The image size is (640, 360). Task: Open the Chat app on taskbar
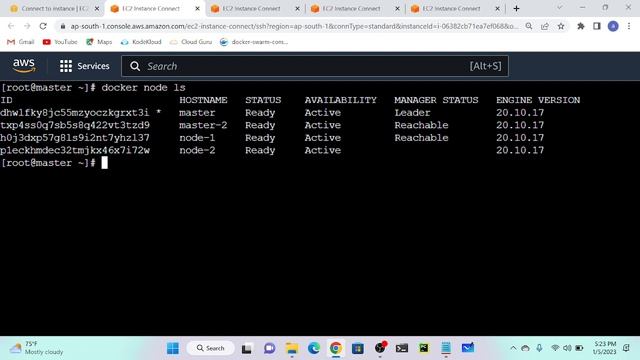[x=269, y=348]
